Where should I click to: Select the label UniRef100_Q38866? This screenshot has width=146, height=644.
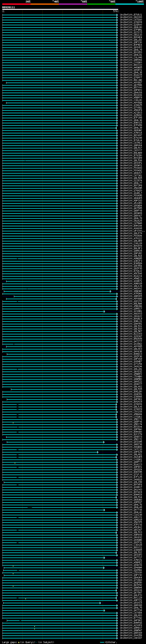pos(131,397)
